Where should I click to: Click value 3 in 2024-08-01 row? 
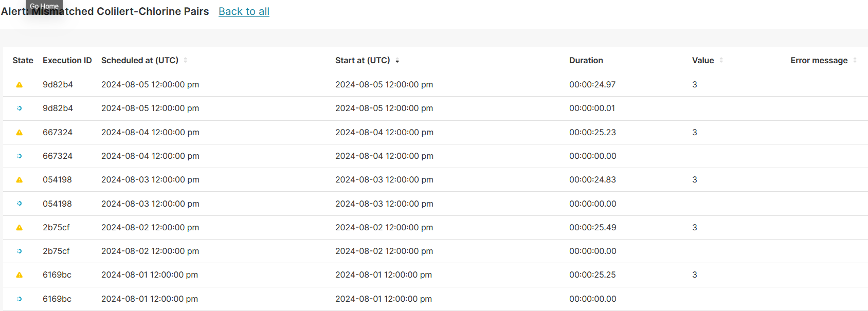(695, 275)
